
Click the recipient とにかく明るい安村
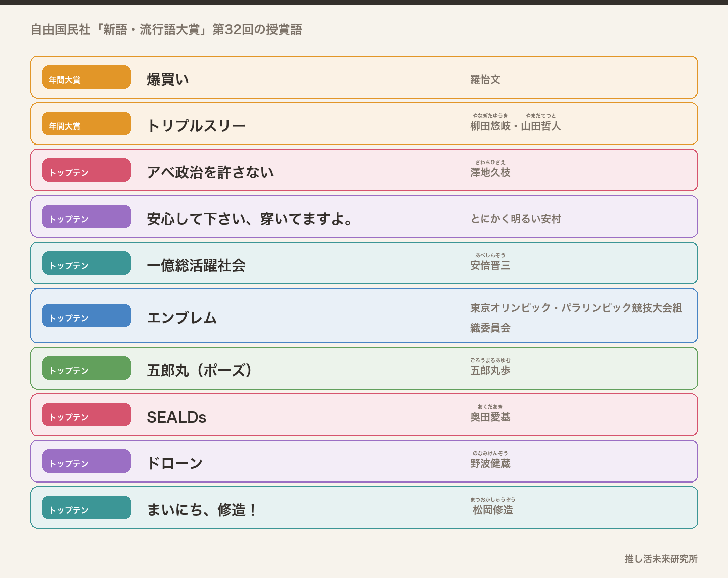516,219
